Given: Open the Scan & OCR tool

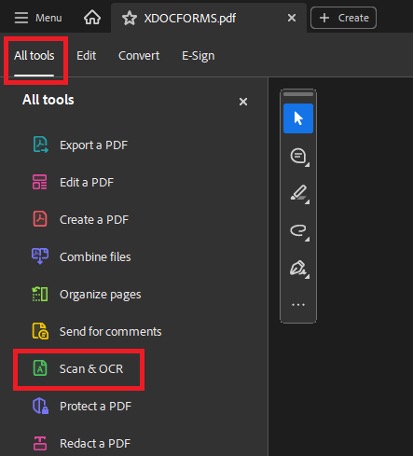Looking at the screenshot, I should point(79,369).
